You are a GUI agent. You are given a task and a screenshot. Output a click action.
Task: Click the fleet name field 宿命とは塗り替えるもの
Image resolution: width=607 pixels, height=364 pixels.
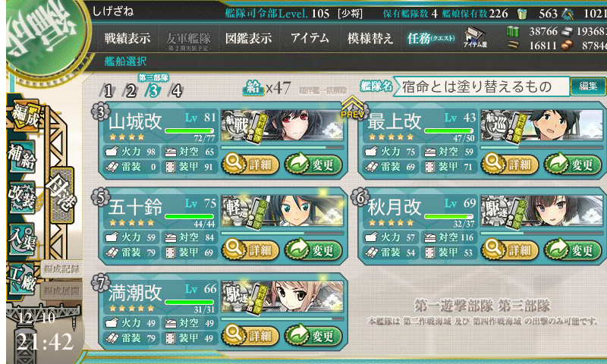click(482, 86)
